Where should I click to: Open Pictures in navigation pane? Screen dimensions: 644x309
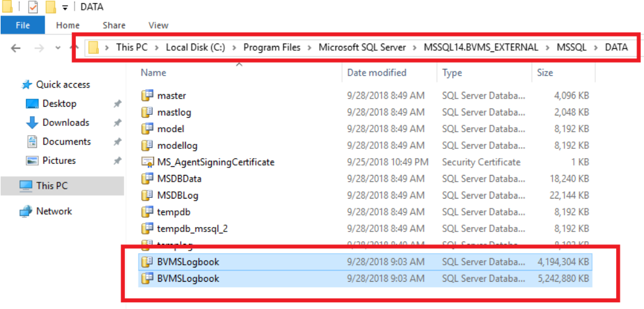(x=59, y=161)
